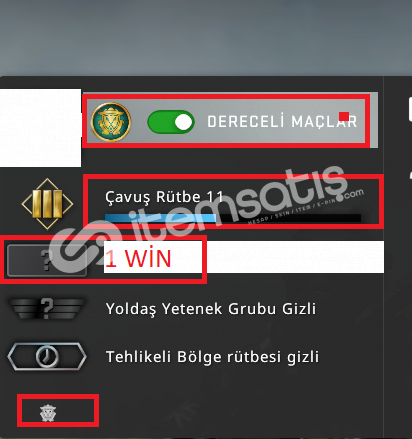Image resolution: width=412 pixels, height=439 pixels.
Task: Click the blue XP progress bar
Action: click(160, 218)
